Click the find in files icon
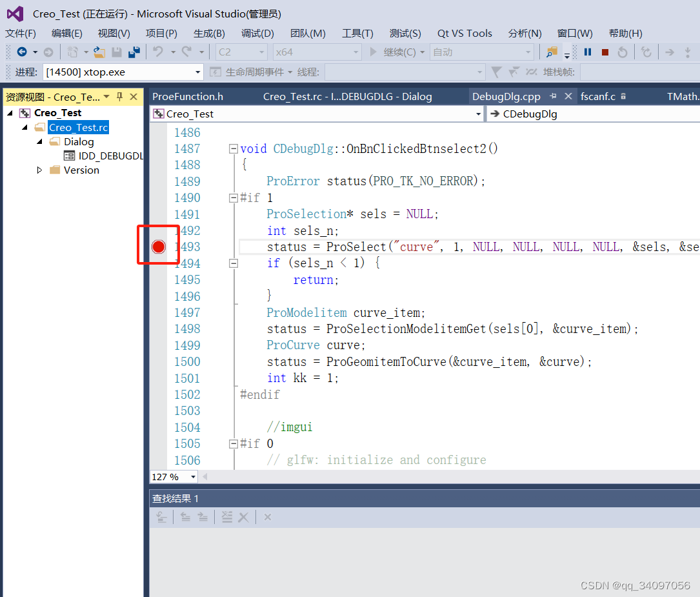The image size is (700, 597). 552,52
